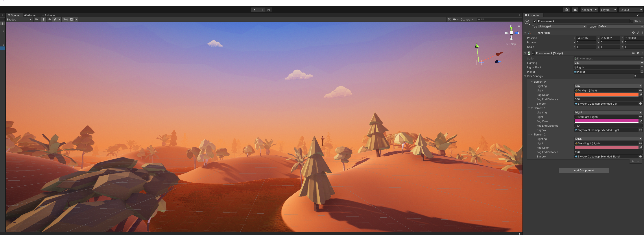The image size is (644, 235).
Task: Pick Fog Color with Element 2 eyedropper
Action: (x=641, y=148)
